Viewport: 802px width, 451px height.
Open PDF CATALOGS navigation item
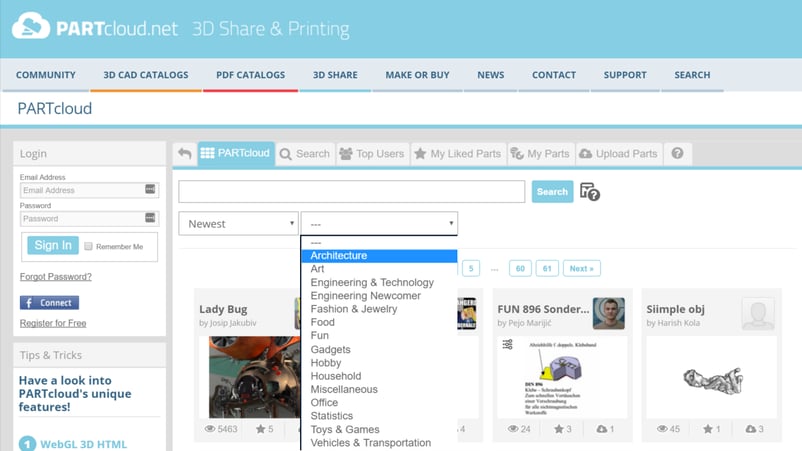pos(251,75)
